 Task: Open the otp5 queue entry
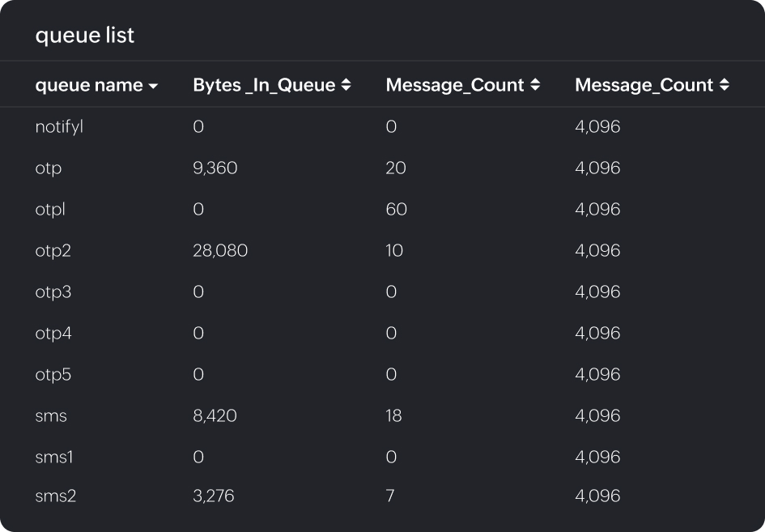53,375
